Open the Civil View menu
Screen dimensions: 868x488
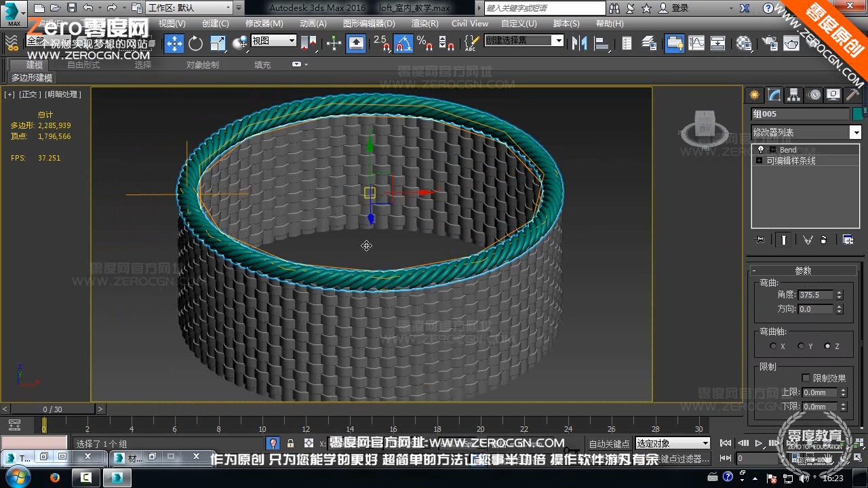(470, 23)
